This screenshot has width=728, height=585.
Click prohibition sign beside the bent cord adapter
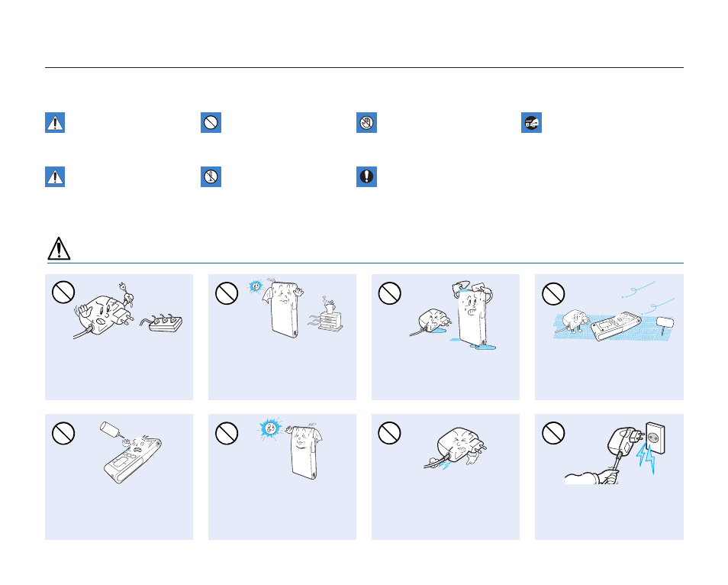pos(389,432)
